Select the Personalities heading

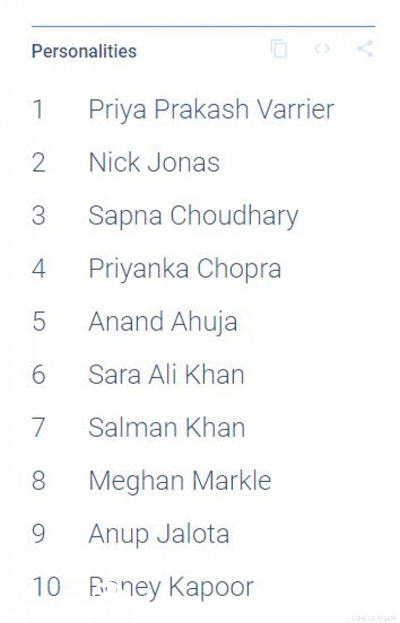(84, 51)
